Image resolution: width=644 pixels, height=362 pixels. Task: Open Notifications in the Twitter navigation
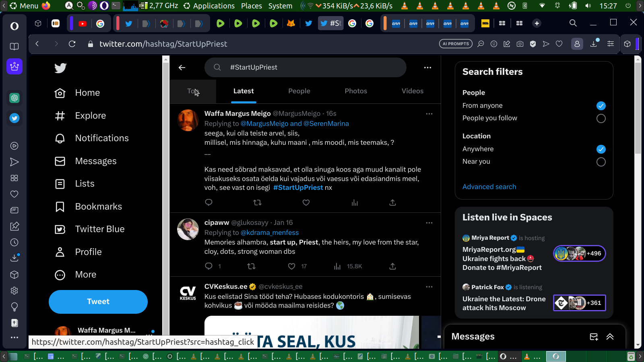91,138
